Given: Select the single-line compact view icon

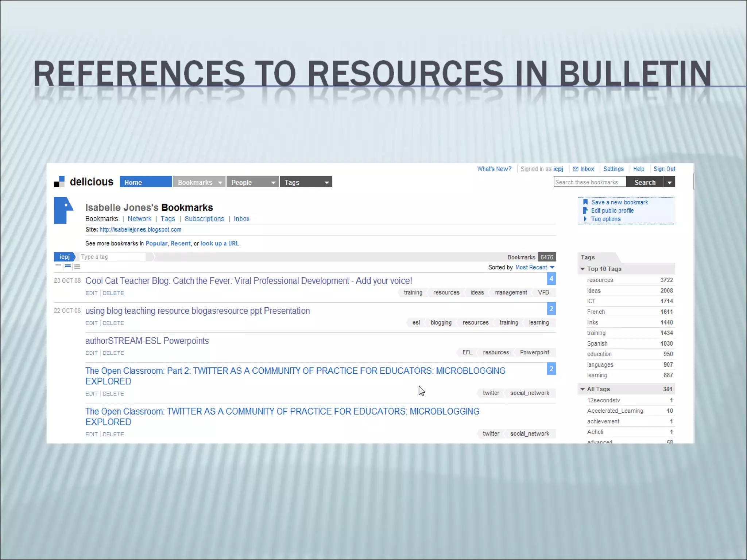Looking at the screenshot, I should [x=58, y=266].
